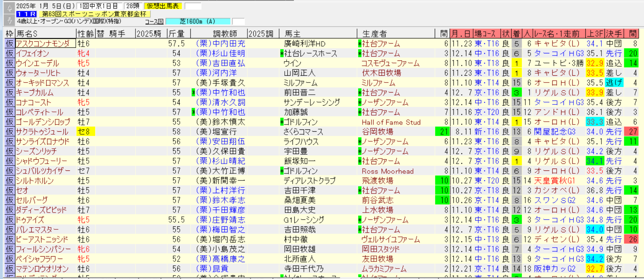The width and height of the screenshot is (644, 279).
Task: Open the コース図 course map link
Action: pos(154,22)
